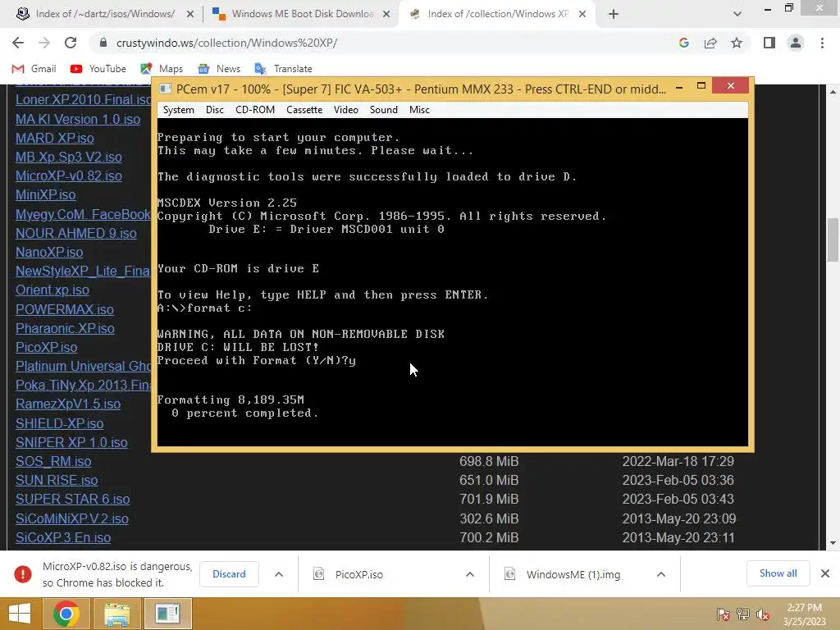Open SHIELD-XP.iso link

coord(59,424)
